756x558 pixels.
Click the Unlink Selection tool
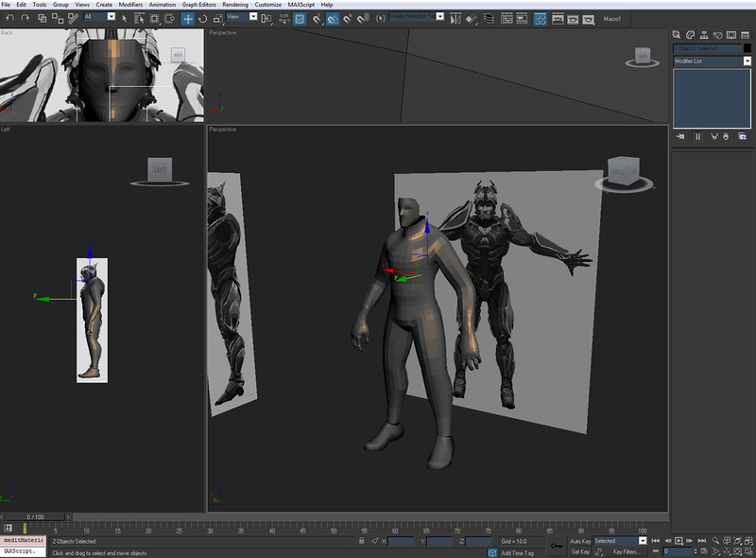(x=58, y=18)
